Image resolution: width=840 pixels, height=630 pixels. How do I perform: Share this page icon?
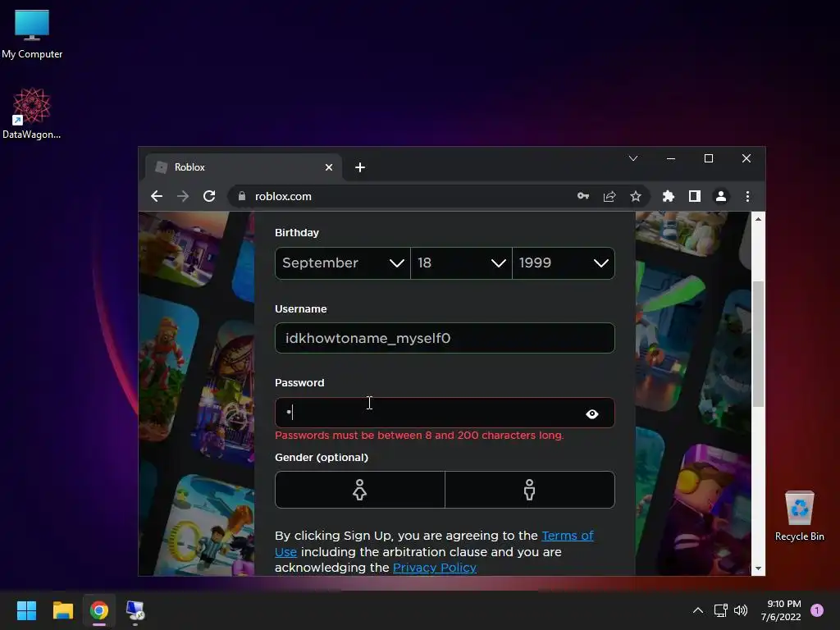pyautogui.click(x=609, y=197)
